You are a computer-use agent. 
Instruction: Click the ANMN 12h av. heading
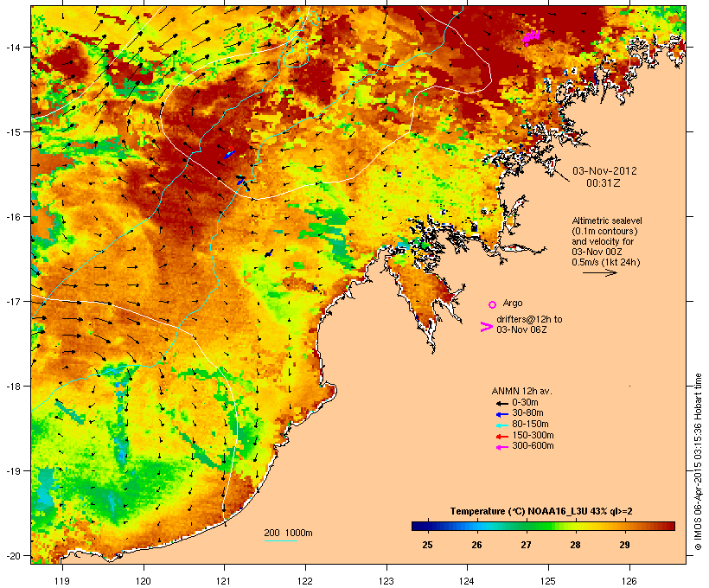coord(521,391)
